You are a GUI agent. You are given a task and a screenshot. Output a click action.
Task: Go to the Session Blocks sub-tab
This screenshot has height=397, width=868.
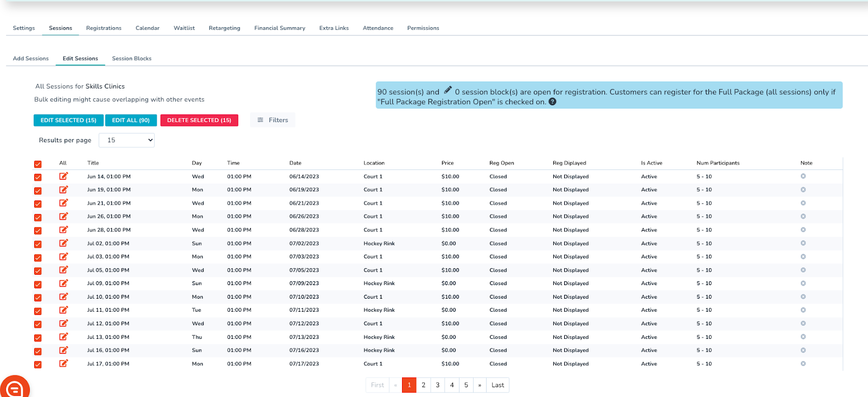click(x=132, y=59)
